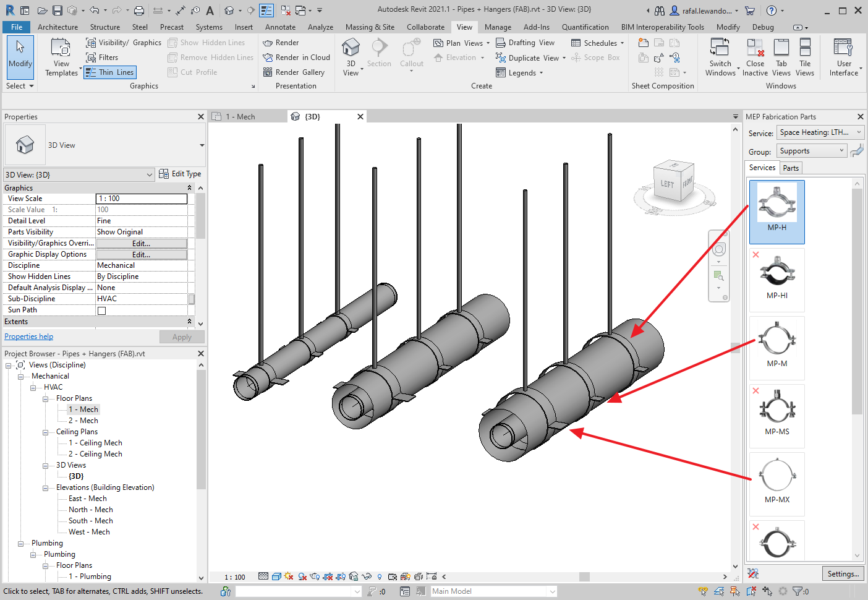Click the Tab Views button
This screenshot has height=600, width=868.
(781, 57)
